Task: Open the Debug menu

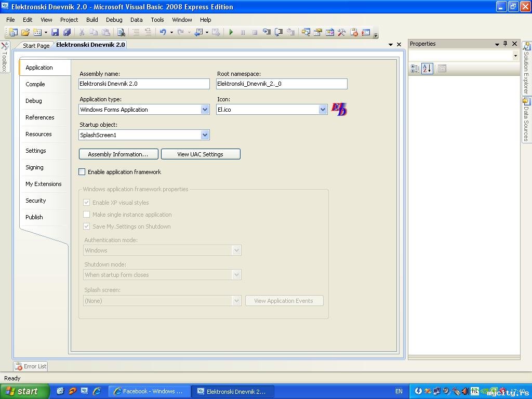Action: pos(114,20)
